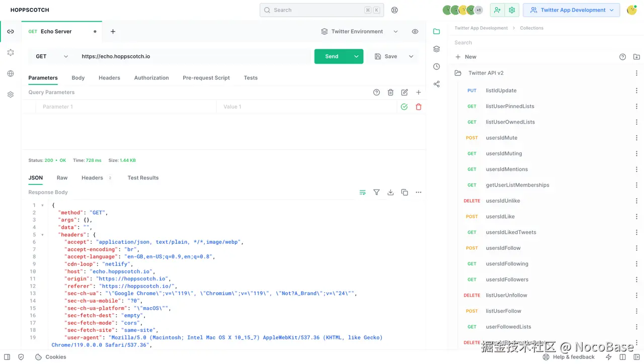Open Save options dropdown chevron
This screenshot has width=644, height=364.
pyautogui.click(x=411, y=56)
